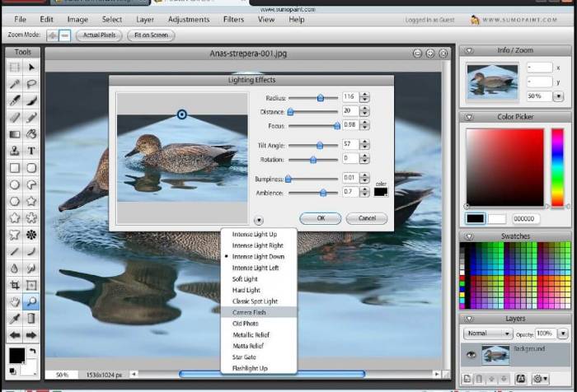The width and height of the screenshot is (577, 392).
Task: Select the Lasso tool
Action: pyautogui.click(x=31, y=83)
